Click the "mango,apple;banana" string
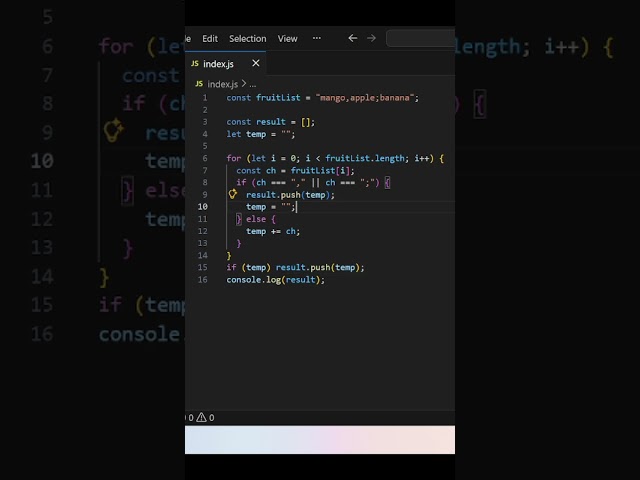The height and width of the screenshot is (480, 640). [364, 98]
